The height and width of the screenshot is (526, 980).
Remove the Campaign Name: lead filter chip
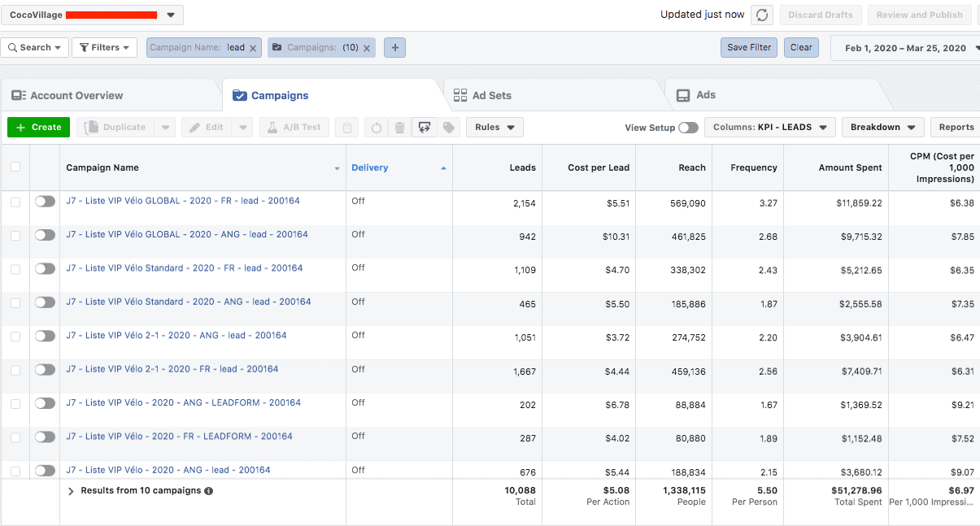pyautogui.click(x=253, y=47)
